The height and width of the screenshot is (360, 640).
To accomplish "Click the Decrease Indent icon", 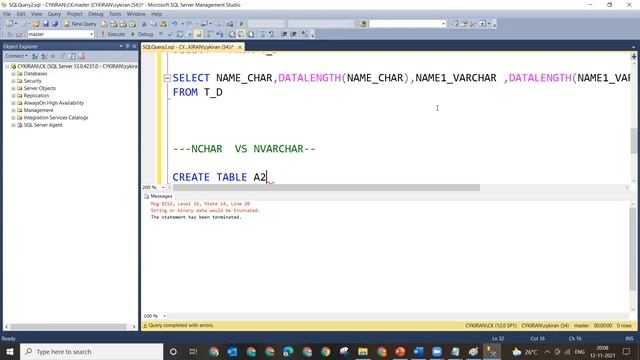I will (284, 34).
